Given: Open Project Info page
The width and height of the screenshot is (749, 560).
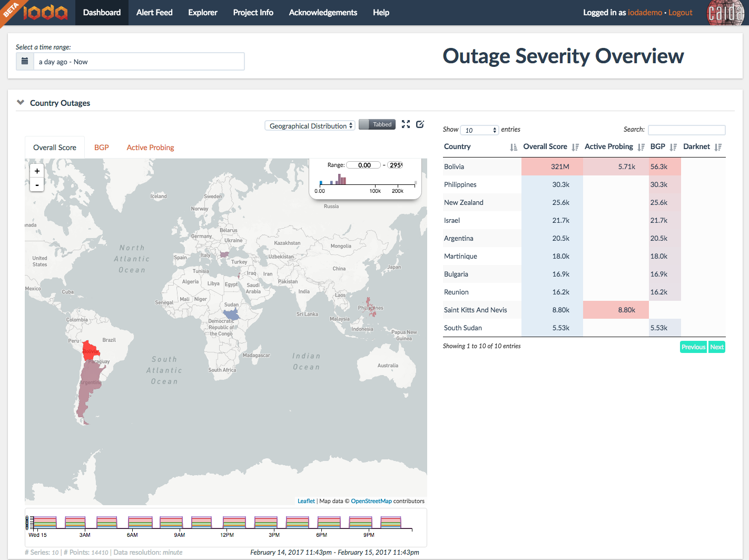Looking at the screenshot, I should click(253, 13).
